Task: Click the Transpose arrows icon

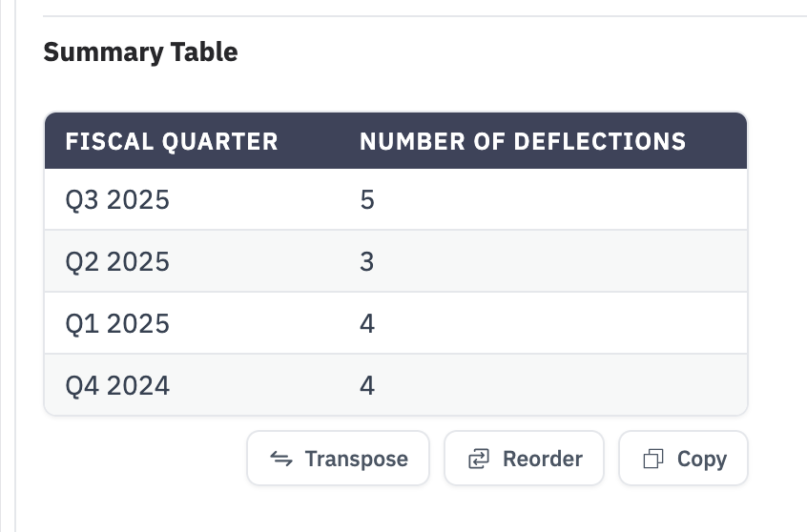Action: click(x=281, y=459)
